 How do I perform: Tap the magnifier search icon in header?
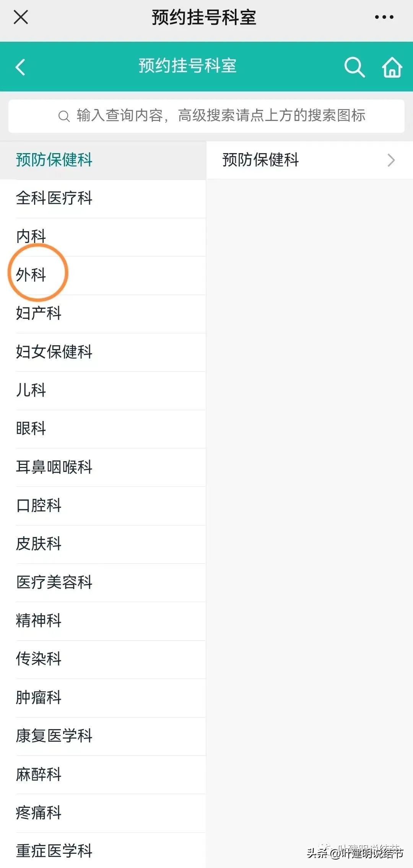(354, 67)
